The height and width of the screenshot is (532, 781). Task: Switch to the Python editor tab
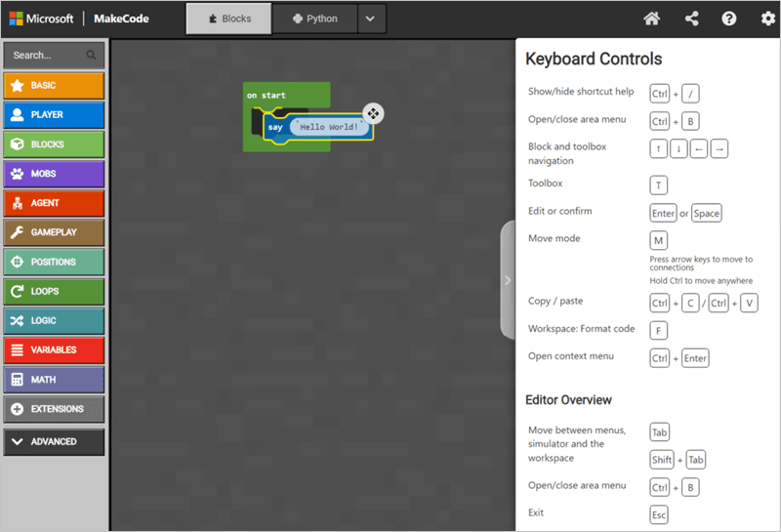(314, 19)
